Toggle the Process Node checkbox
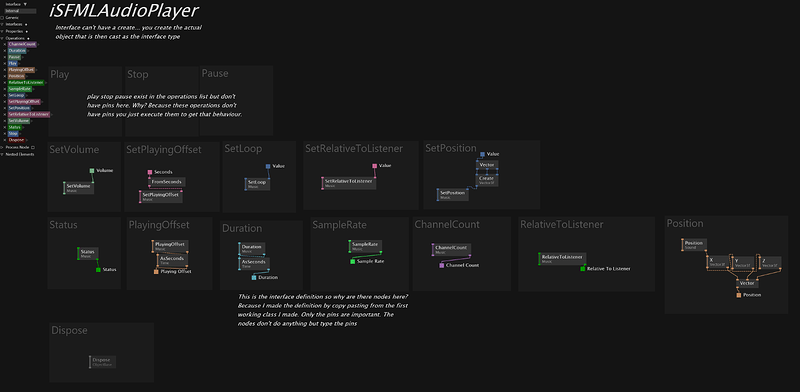This screenshot has width=800, height=392. (x=33, y=148)
